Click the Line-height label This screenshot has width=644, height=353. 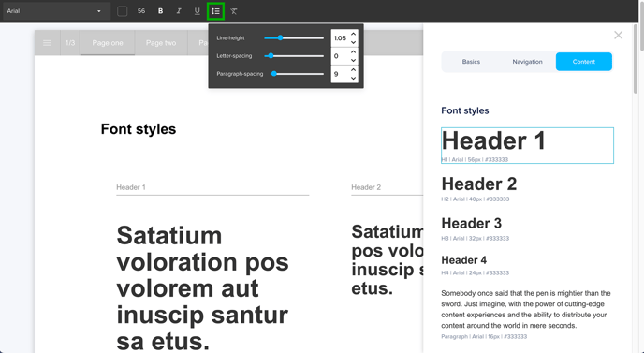230,37
